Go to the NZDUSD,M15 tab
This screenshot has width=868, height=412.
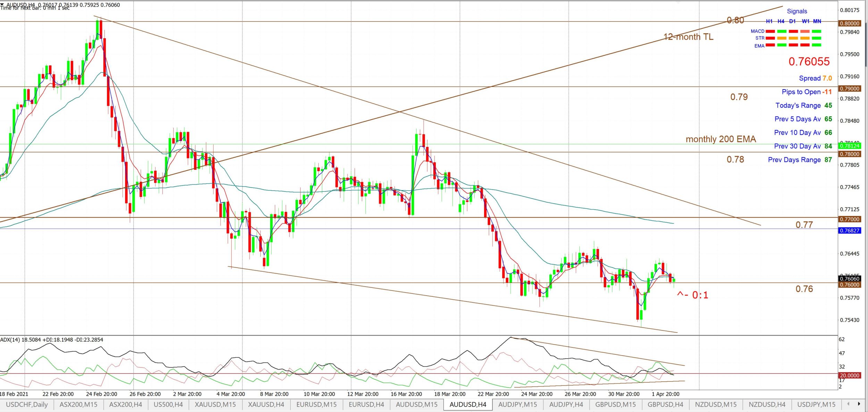[x=716, y=404]
